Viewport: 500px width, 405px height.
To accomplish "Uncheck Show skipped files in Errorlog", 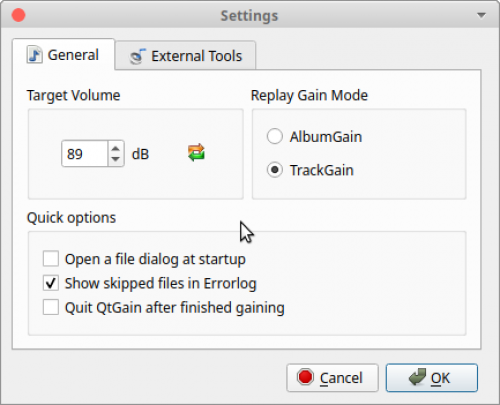I will point(51,283).
